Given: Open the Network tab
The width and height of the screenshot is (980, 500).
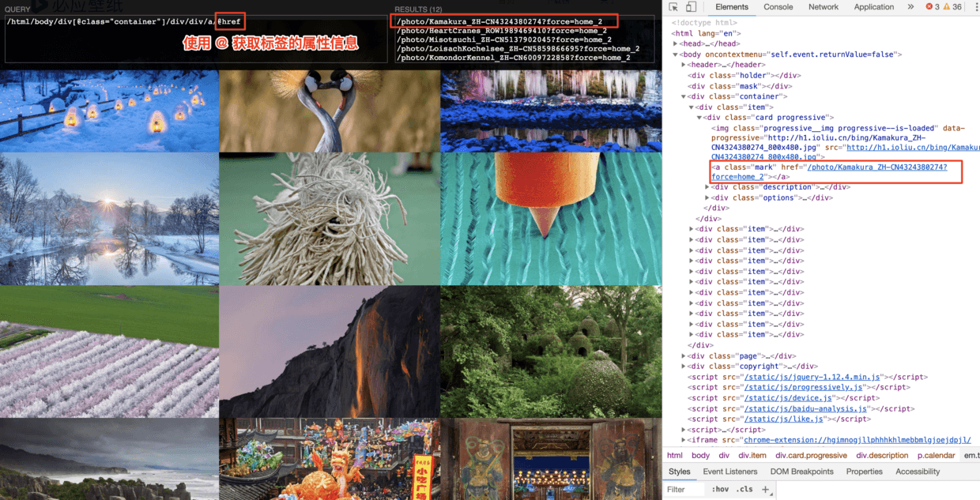Looking at the screenshot, I should pyautogui.click(x=824, y=7).
